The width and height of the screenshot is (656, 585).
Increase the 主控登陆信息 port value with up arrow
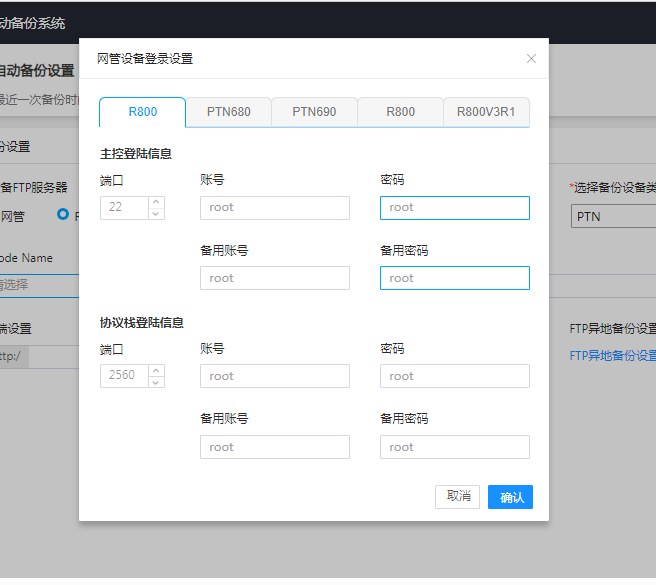[155, 202]
